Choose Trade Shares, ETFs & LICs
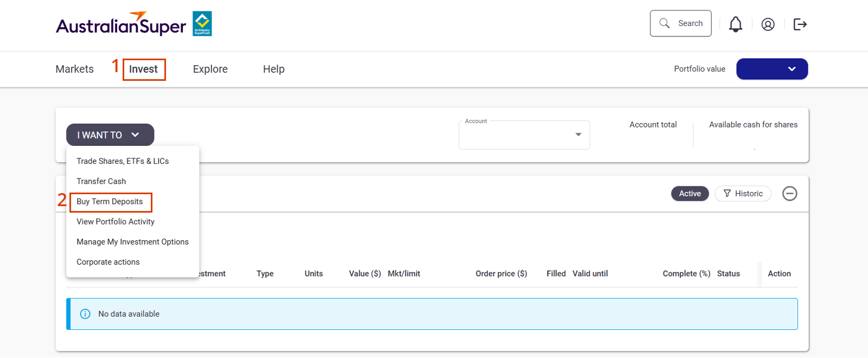 (x=123, y=161)
